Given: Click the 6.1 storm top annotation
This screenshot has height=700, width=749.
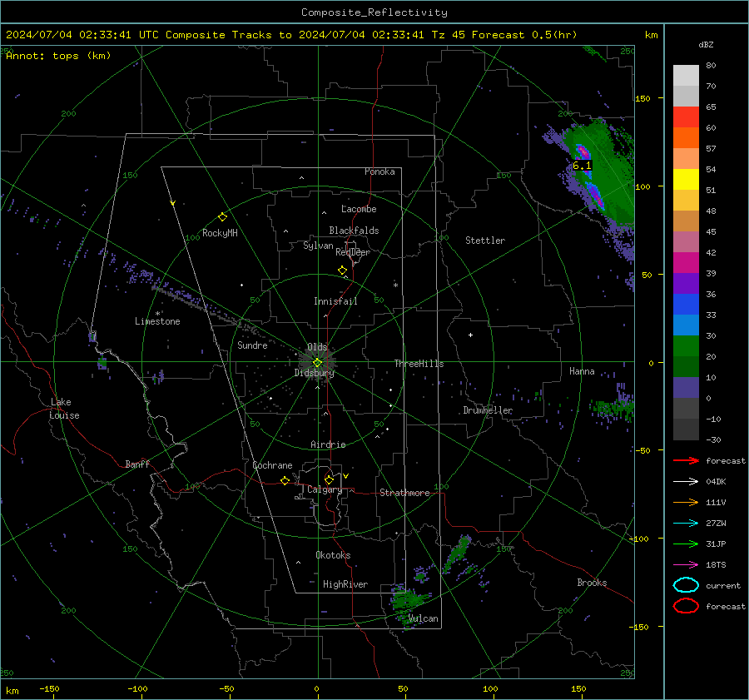Looking at the screenshot, I should point(582,166).
